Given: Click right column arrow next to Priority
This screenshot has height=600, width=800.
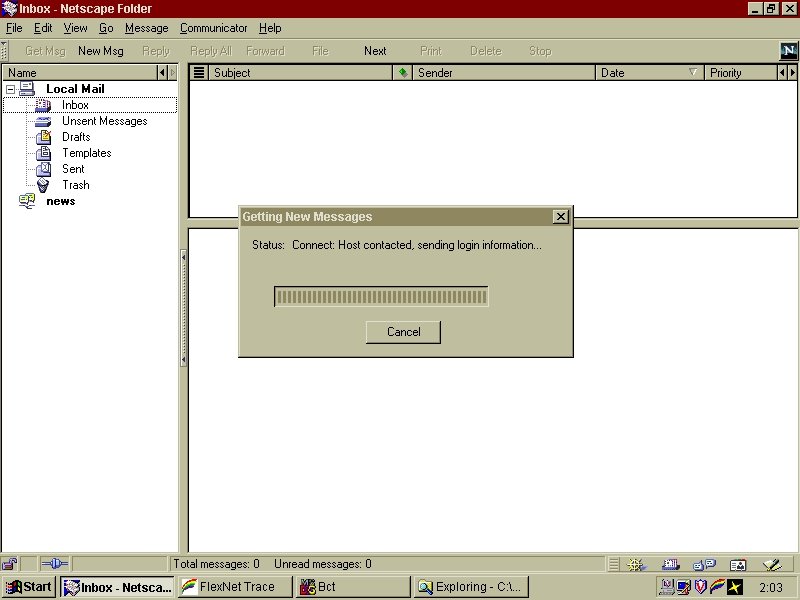Looking at the screenshot, I should [x=793, y=73].
